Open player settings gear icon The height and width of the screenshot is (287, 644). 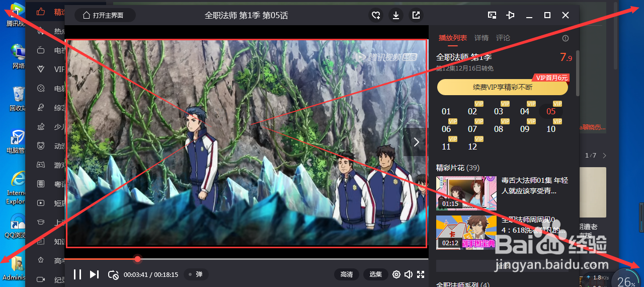(396, 274)
